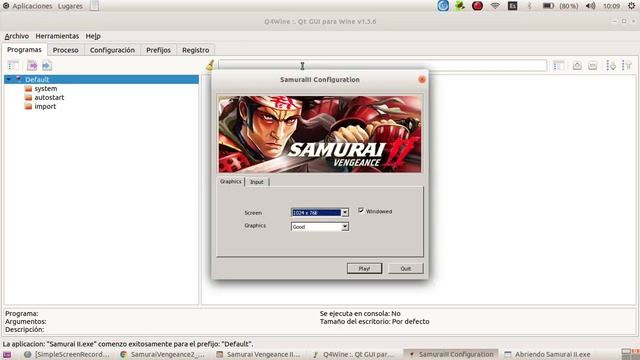Image resolution: width=640 pixels, height=360 pixels.
Task: Click the launcher icon beside Lugares
Action: pyautogui.click(x=94, y=5)
